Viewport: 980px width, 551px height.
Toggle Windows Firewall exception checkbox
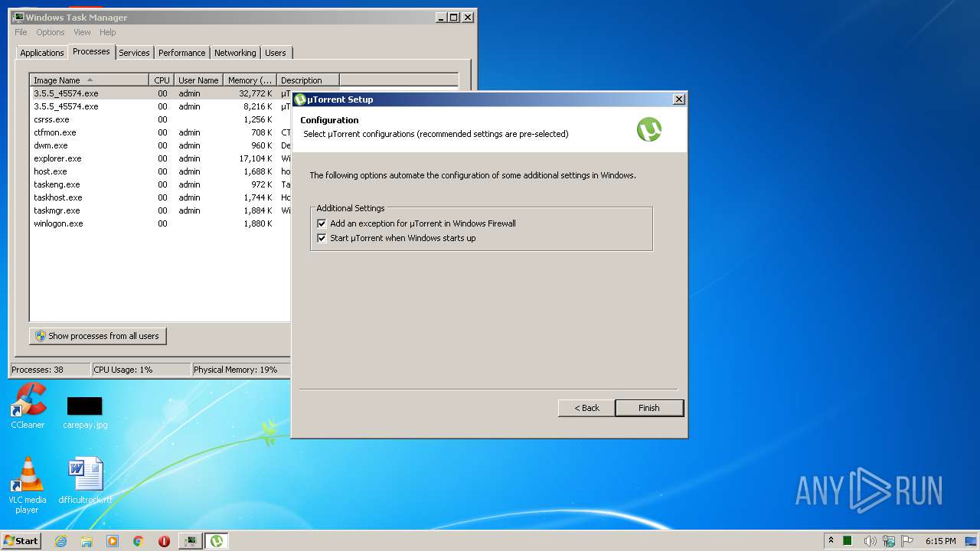tap(322, 223)
